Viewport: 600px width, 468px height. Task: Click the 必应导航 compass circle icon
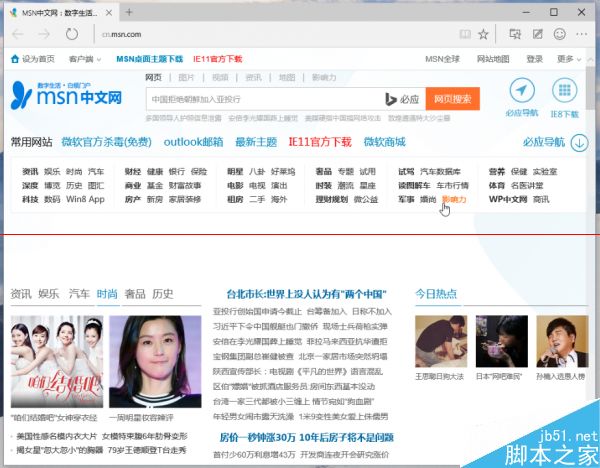click(x=522, y=91)
